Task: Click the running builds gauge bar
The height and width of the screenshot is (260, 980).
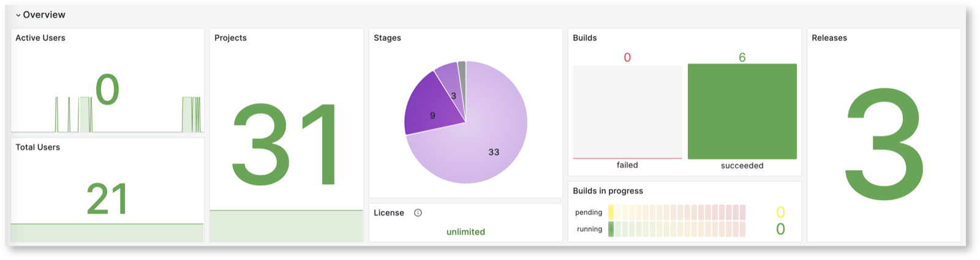Action: tap(677, 229)
